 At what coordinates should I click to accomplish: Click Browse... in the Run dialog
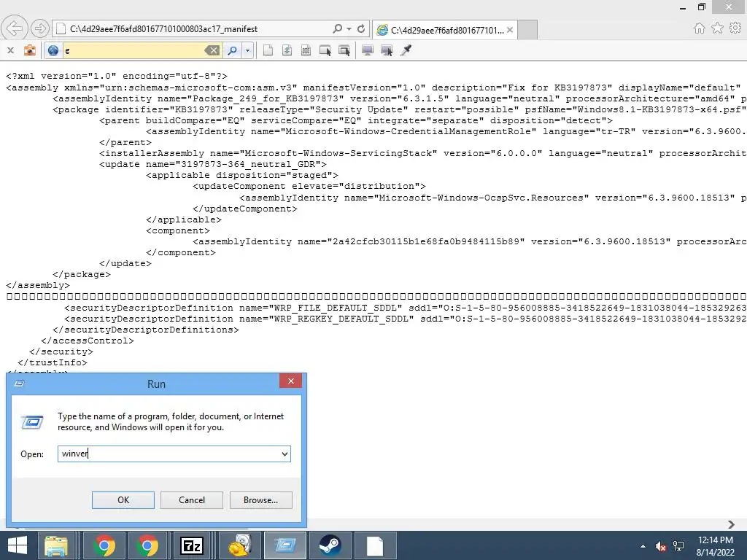[x=260, y=500]
